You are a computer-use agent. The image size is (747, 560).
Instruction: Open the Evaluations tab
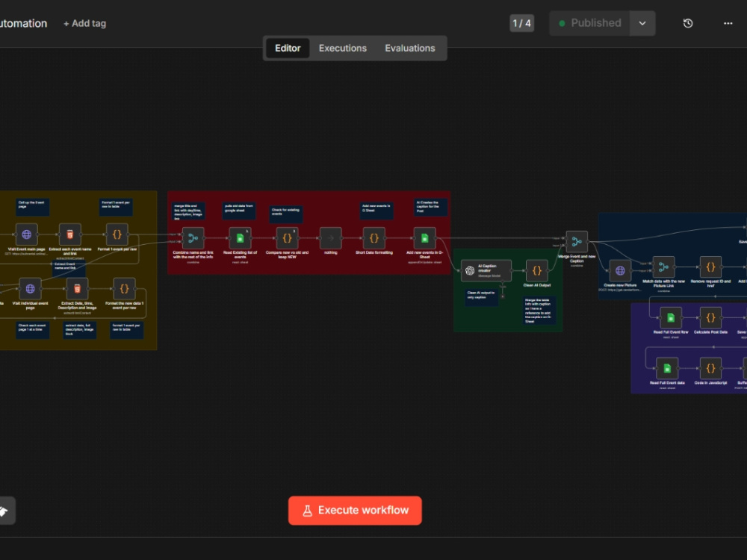click(x=409, y=48)
